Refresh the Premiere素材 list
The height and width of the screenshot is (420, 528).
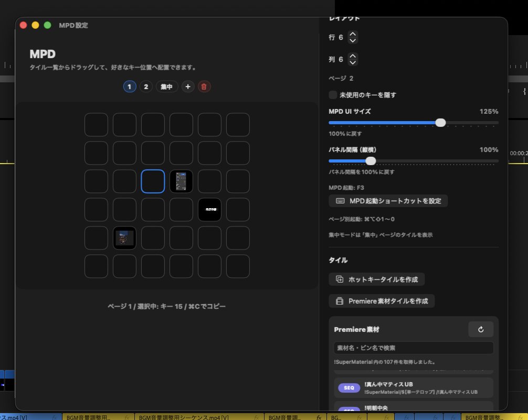[481, 329]
